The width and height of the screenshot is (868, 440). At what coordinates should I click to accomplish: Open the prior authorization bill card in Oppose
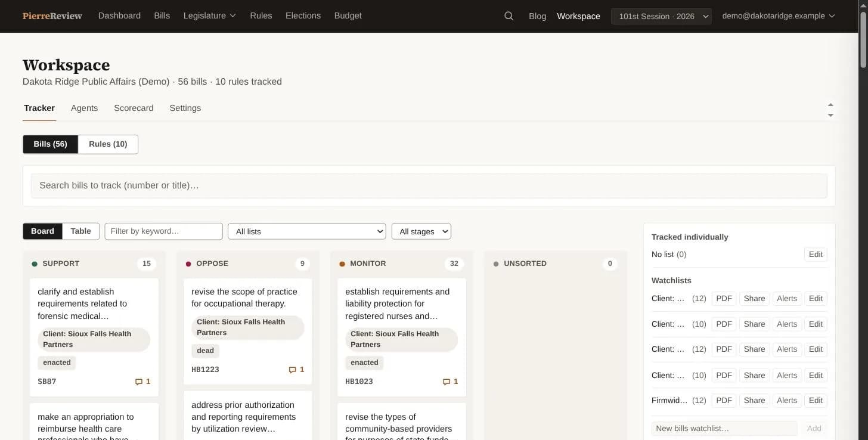click(248, 416)
